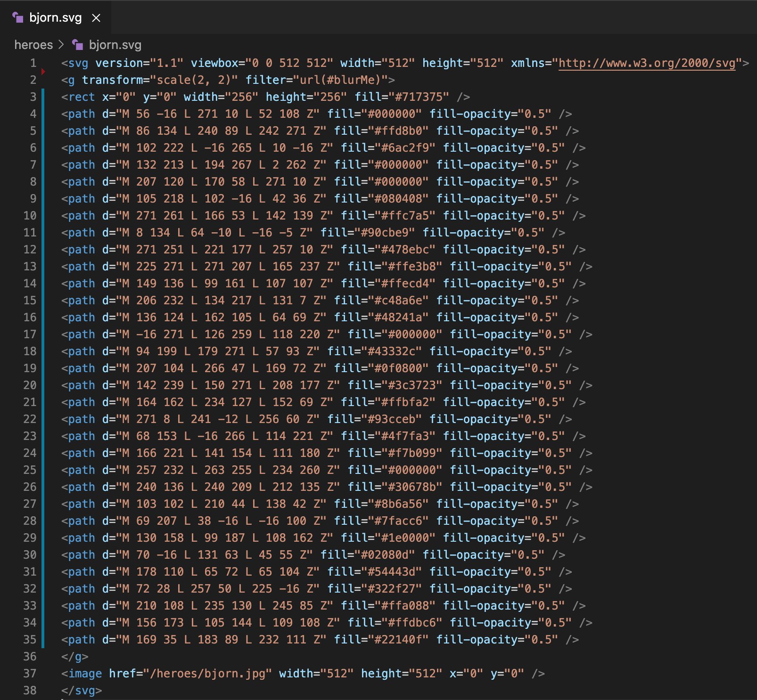This screenshot has width=757, height=700.
Task: Click line number 37 in gutter
Action: click(30, 674)
